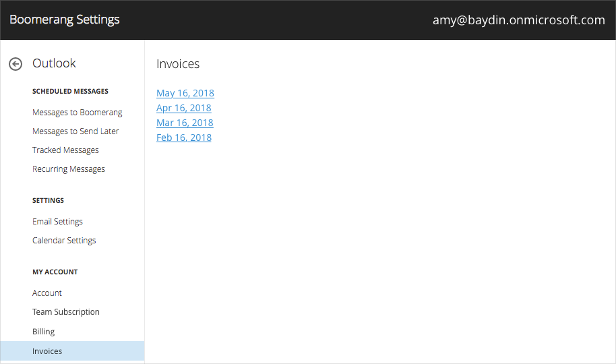Click the Scheduled Messages section header
The height and width of the screenshot is (364, 616).
[x=70, y=91]
